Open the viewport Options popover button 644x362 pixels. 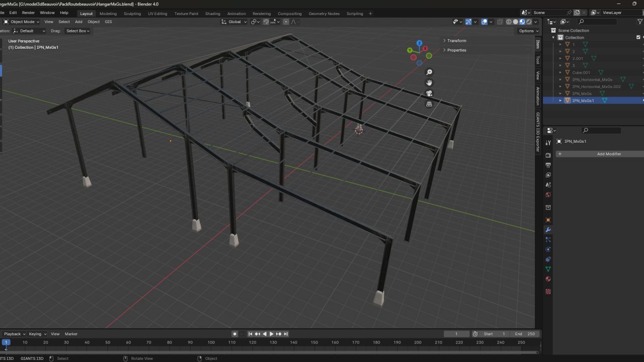528,31
